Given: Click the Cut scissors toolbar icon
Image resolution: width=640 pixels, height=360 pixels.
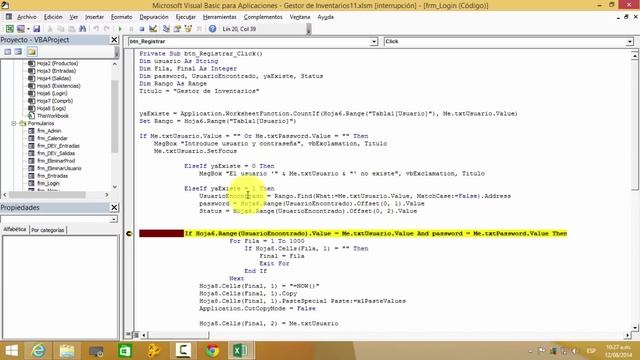Looking at the screenshot, I should click(x=50, y=29).
